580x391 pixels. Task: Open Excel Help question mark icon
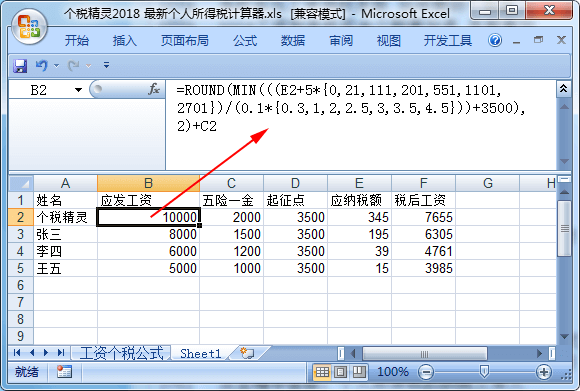click(495, 40)
